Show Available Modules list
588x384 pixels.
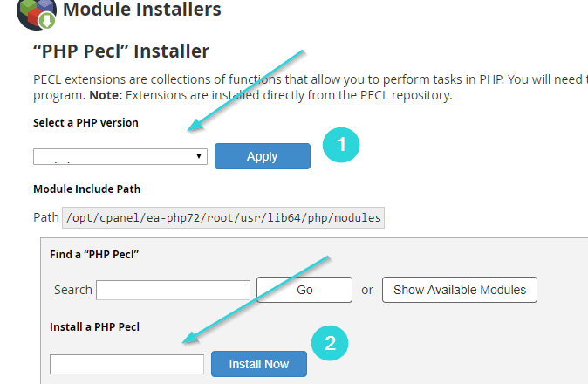coord(460,290)
